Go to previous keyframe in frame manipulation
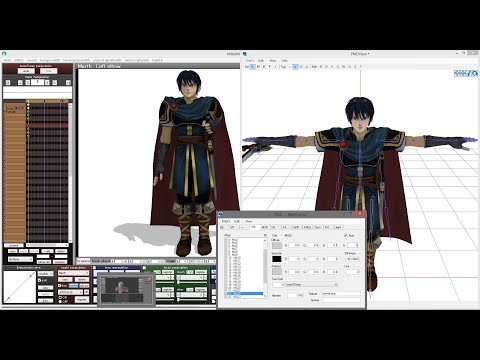The width and height of the screenshot is (480, 360). tap(20, 83)
